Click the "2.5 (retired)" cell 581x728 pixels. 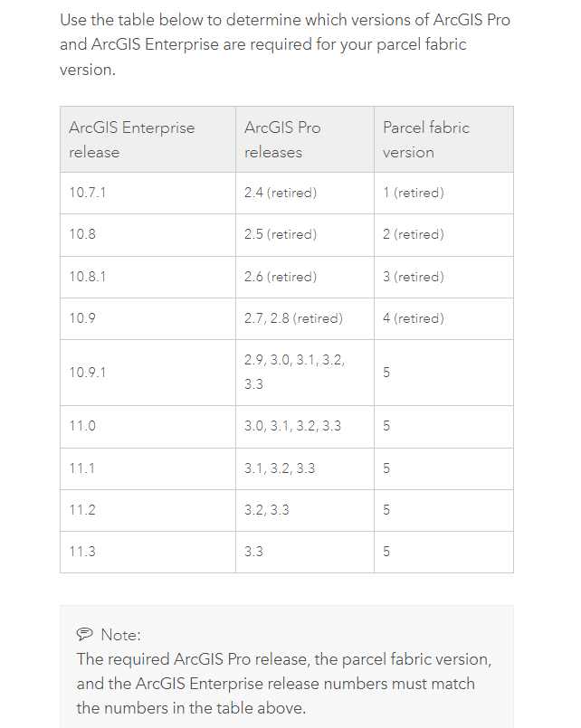tap(281, 234)
